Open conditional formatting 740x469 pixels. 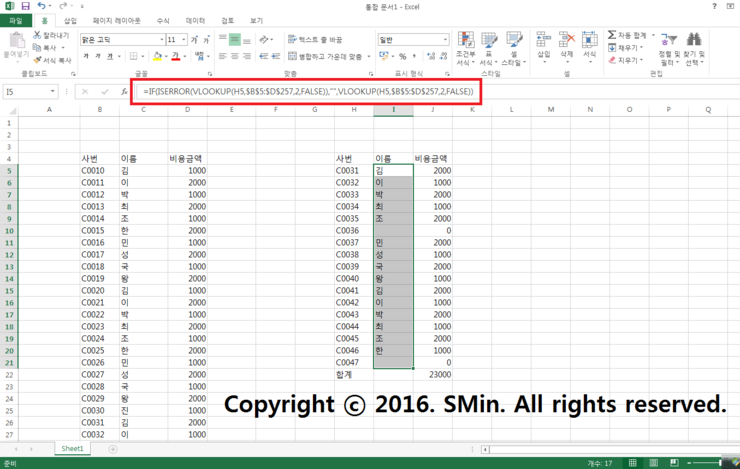pyautogui.click(x=466, y=49)
